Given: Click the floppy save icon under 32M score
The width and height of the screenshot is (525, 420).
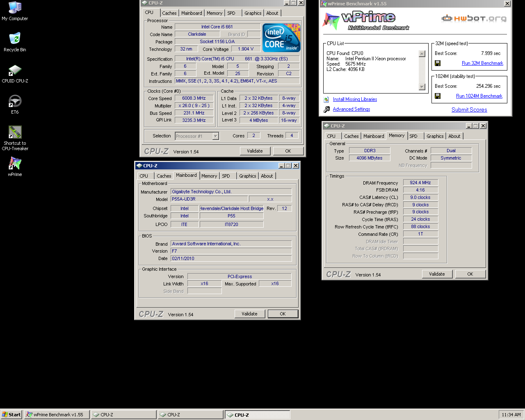Looking at the screenshot, I should (x=438, y=63).
